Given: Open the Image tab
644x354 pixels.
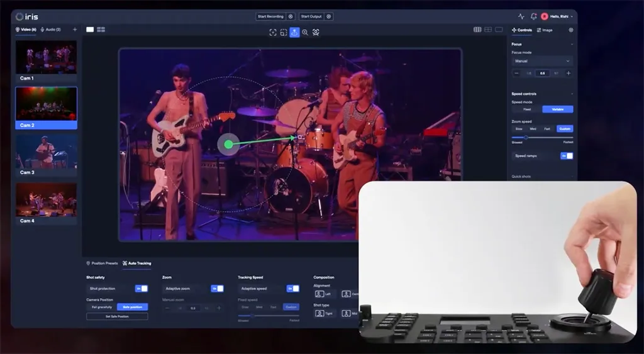Looking at the screenshot, I should pos(545,30).
